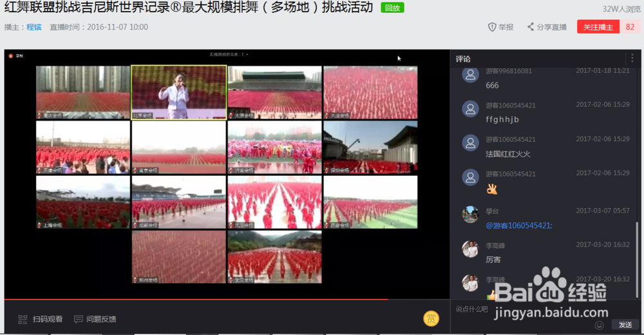This screenshot has width=644, height=335.
Task: Click the comment text 666
Action: pyautogui.click(x=492, y=86)
